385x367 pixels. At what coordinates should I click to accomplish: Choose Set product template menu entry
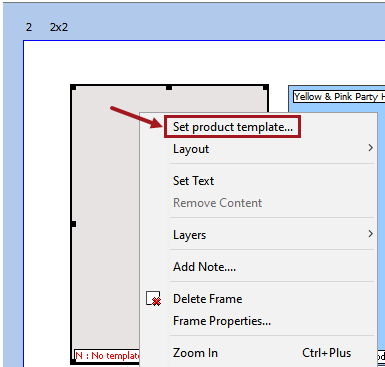[x=232, y=127]
